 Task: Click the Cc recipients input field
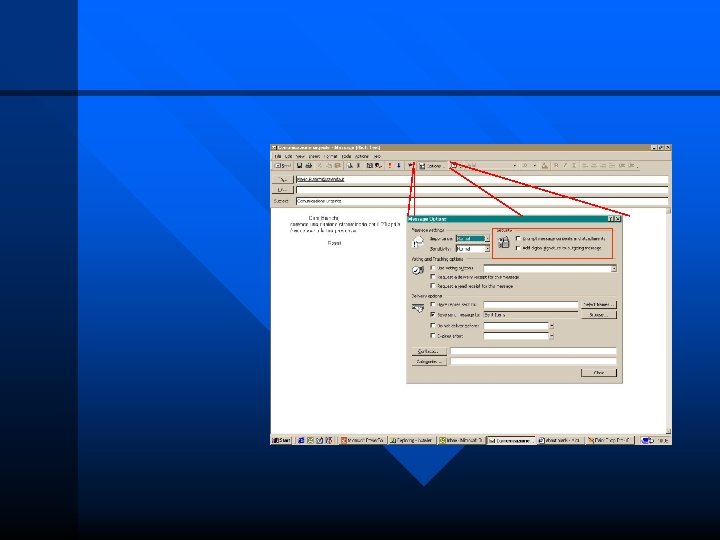pyautogui.click(x=482, y=190)
